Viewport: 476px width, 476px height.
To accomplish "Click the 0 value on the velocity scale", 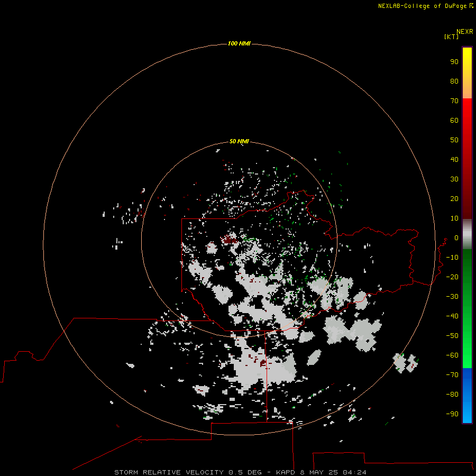I will click(x=456, y=238).
